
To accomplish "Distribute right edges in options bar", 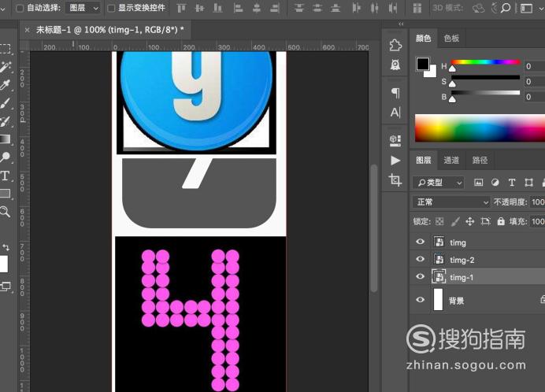I will [393, 8].
